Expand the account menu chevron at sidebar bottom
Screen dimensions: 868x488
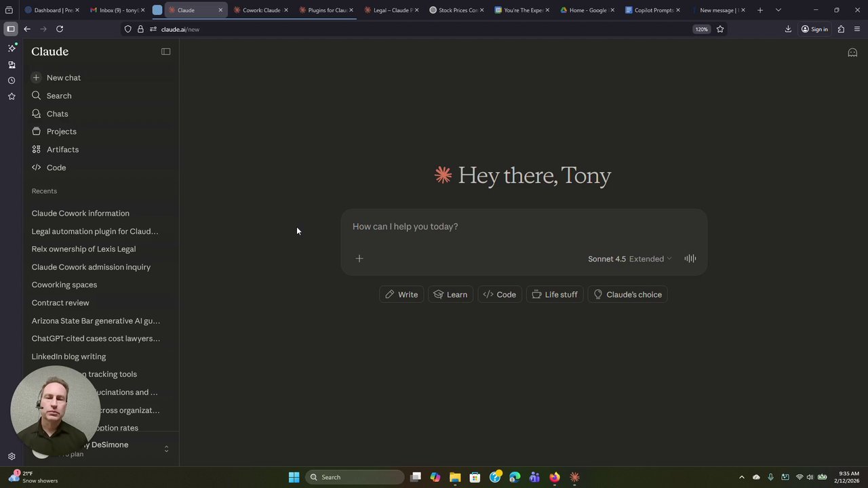(166, 449)
